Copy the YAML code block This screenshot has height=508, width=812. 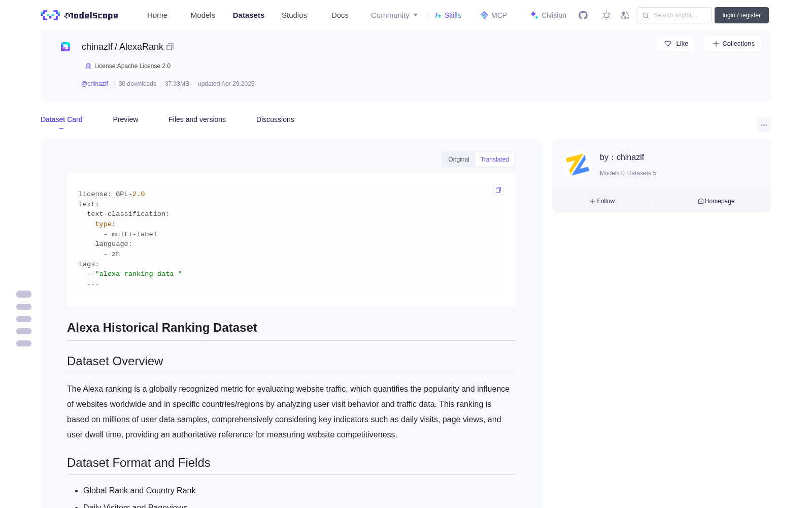[498, 190]
